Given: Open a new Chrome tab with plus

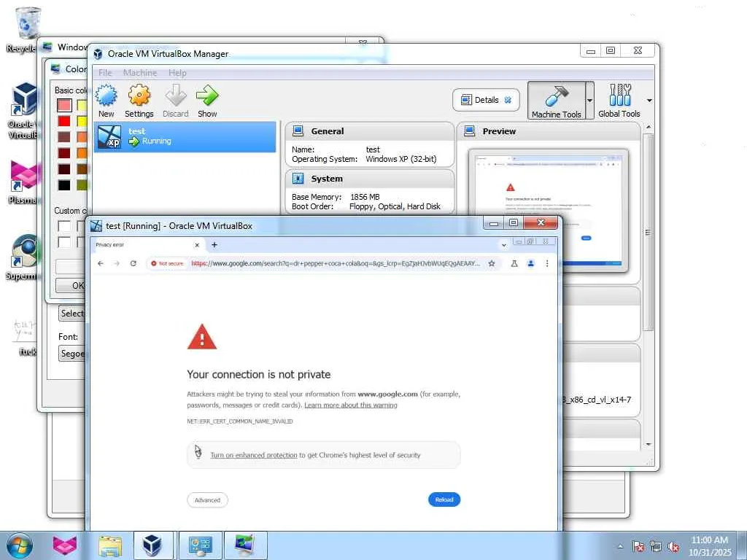Looking at the screenshot, I should pyautogui.click(x=214, y=245).
